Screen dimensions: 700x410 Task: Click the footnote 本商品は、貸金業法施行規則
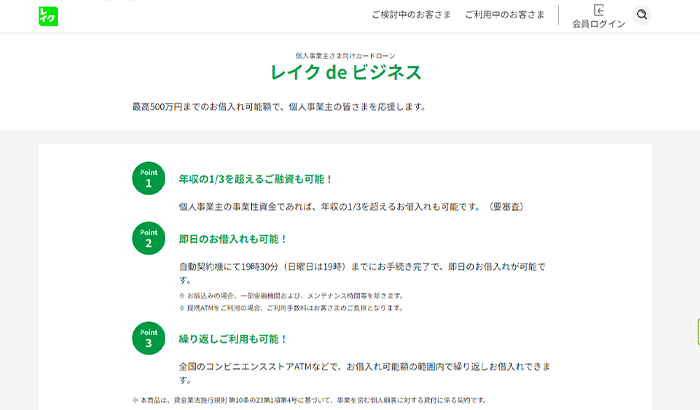pos(310,400)
